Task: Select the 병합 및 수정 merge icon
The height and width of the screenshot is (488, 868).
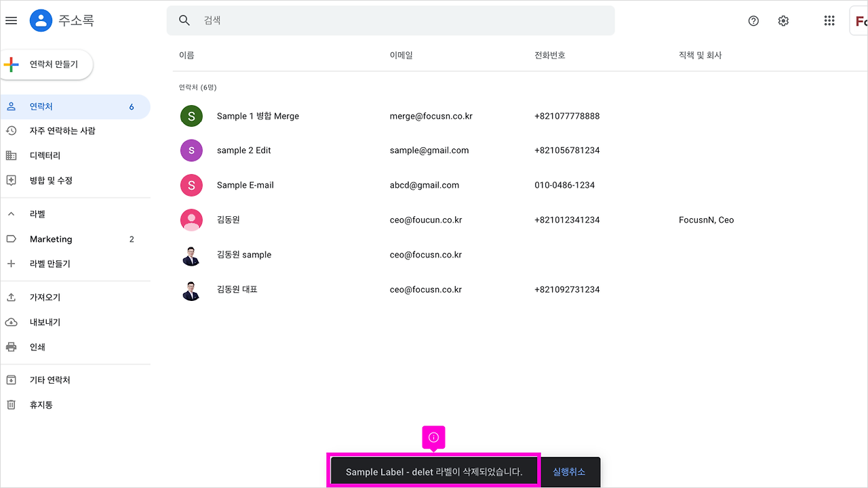Action: [x=12, y=180]
